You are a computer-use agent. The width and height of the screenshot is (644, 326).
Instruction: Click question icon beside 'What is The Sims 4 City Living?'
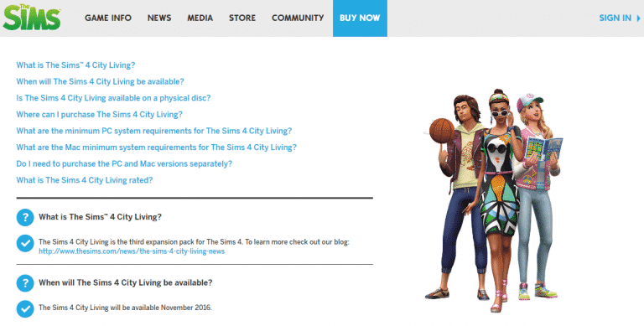click(x=25, y=217)
